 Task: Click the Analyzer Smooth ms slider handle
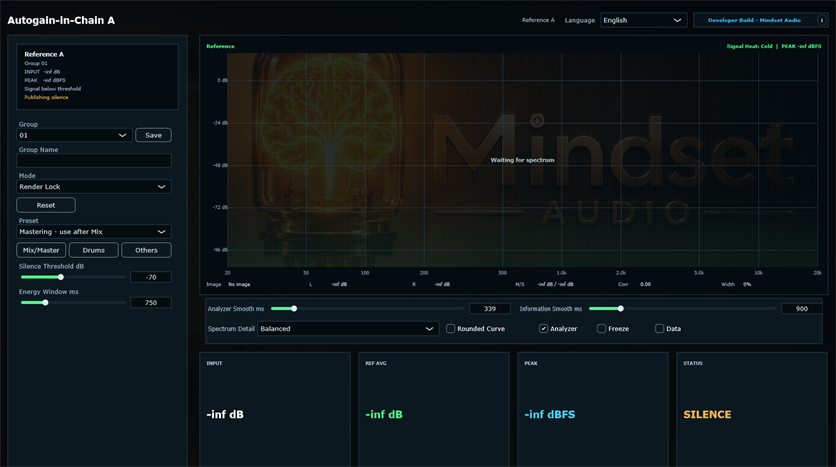point(294,309)
